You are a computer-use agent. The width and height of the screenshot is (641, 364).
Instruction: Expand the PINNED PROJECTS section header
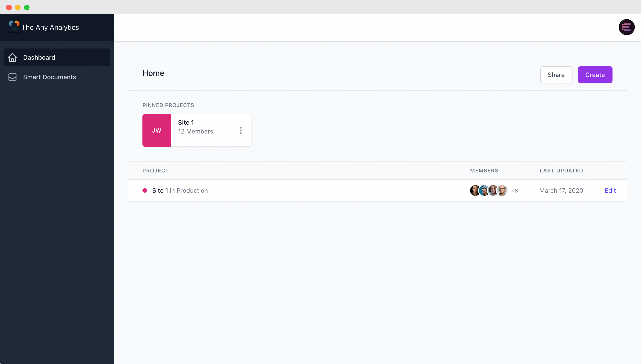[168, 105]
